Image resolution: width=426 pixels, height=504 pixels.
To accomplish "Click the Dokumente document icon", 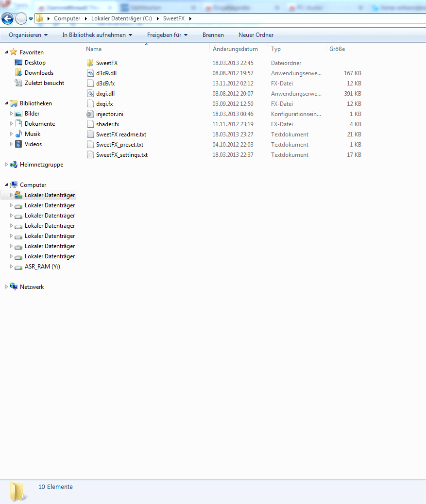I will pos(18,123).
